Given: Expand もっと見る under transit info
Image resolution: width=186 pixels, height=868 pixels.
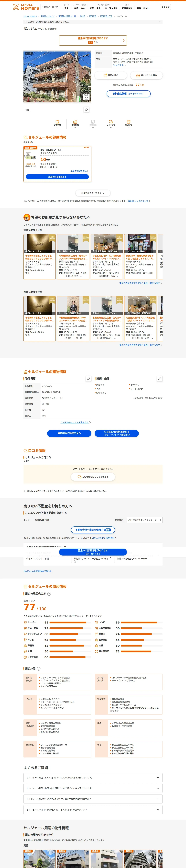Looking at the screenshot, I should coord(120,65).
